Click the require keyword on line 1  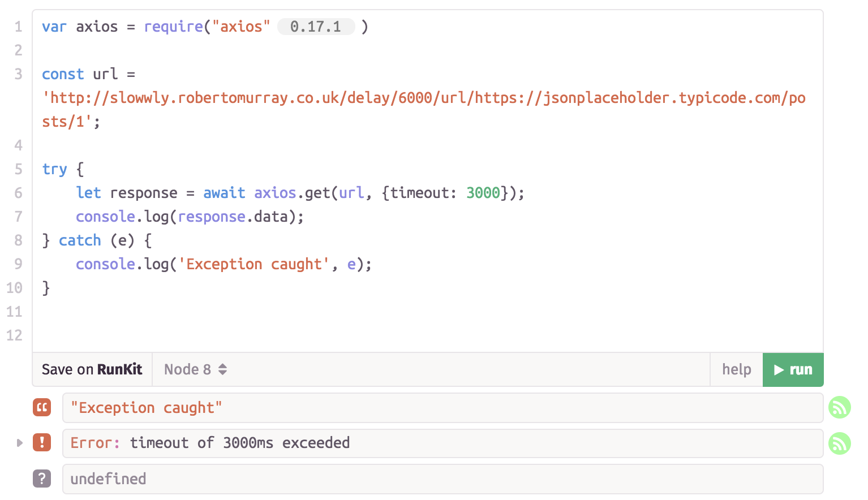[173, 27]
